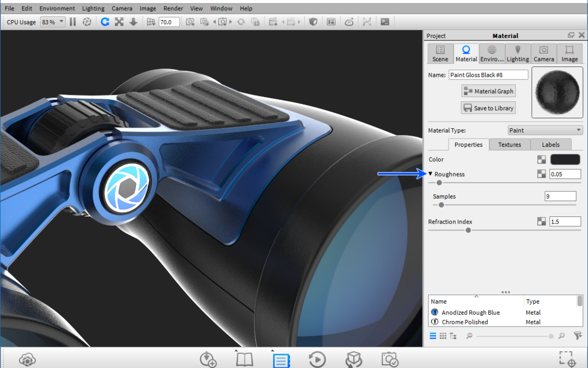
Task: Click the Refraction Index slider handle
Action: click(468, 230)
